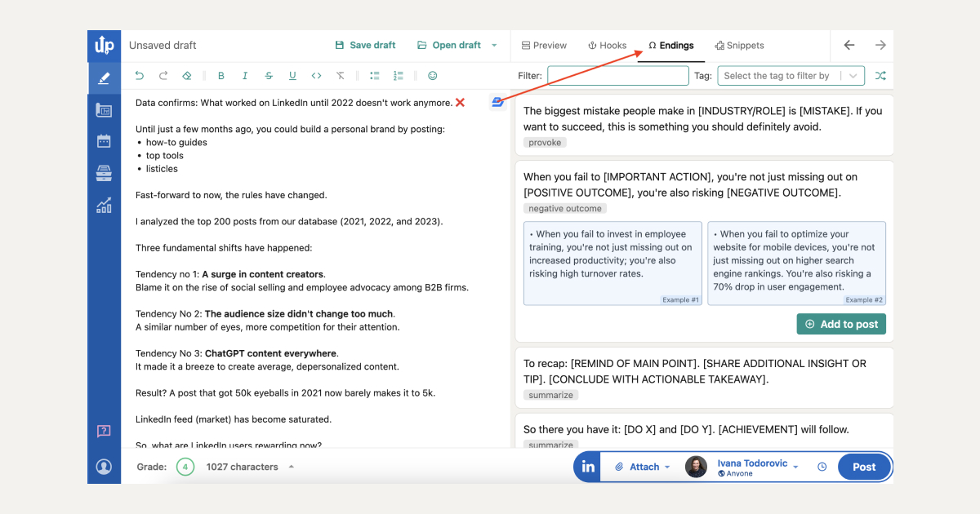Click inside the Filter input field

pos(617,75)
